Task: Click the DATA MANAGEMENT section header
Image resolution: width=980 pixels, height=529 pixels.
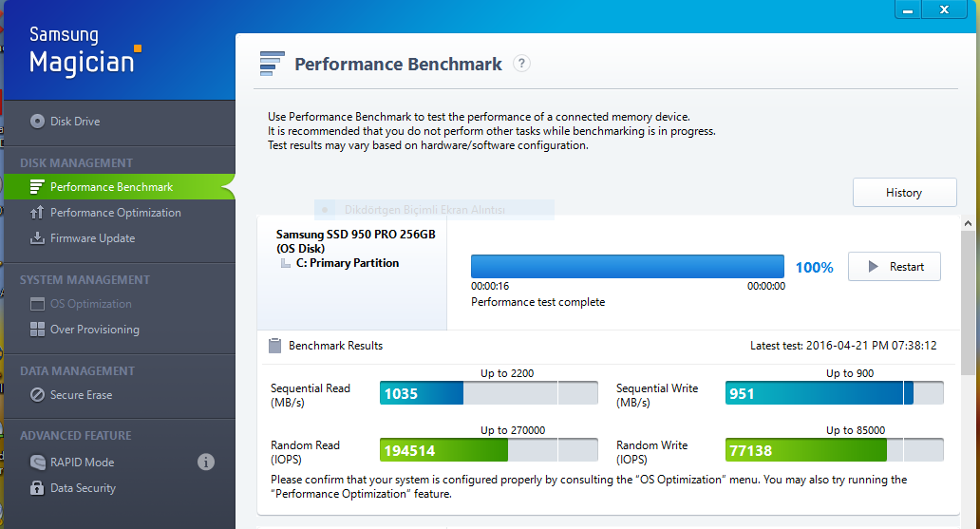Action: pos(77,370)
